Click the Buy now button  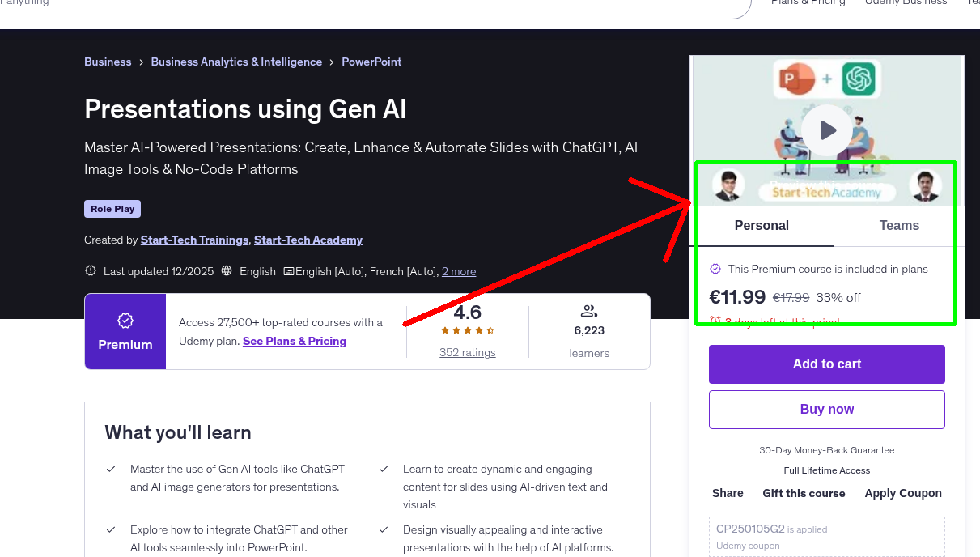(x=826, y=409)
